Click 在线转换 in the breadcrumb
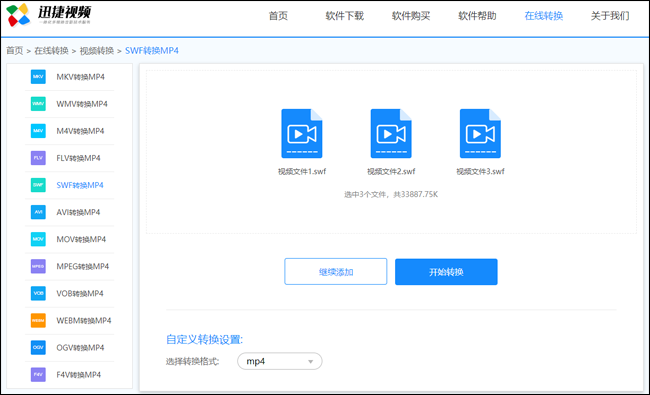Screen dimensions: 650x395 tap(51, 51)
